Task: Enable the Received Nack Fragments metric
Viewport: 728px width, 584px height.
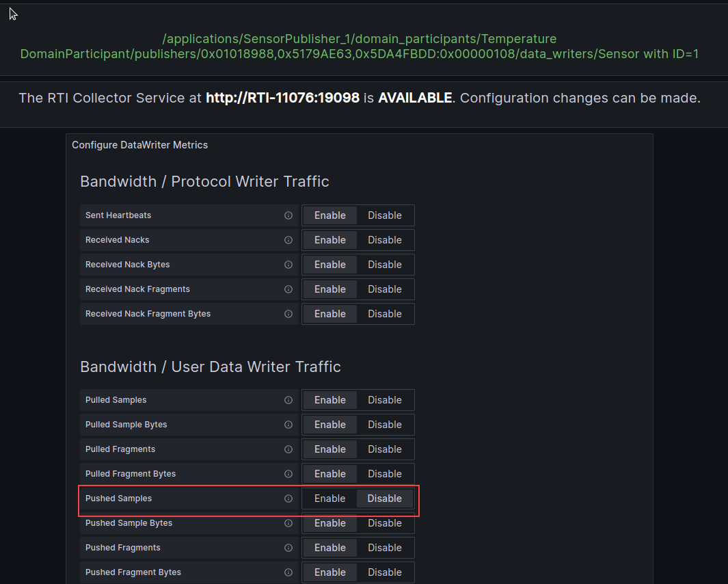Action: pos(329,289)
